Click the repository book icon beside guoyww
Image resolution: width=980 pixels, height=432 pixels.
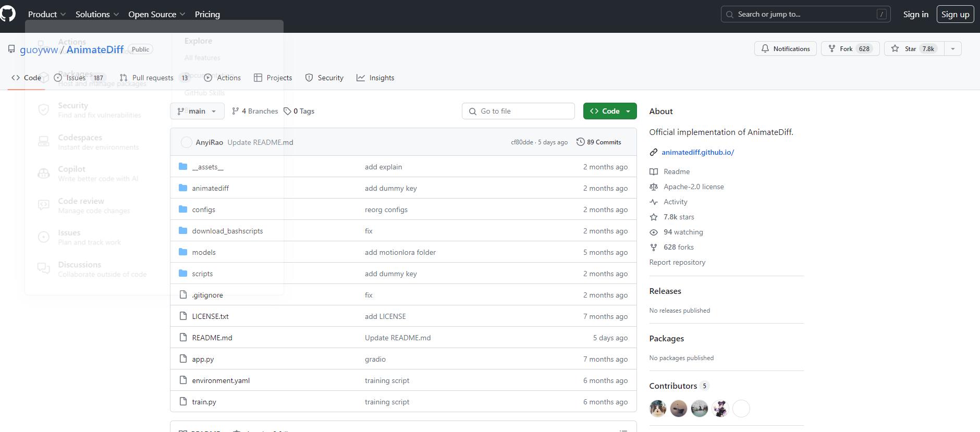coord(11,49)
